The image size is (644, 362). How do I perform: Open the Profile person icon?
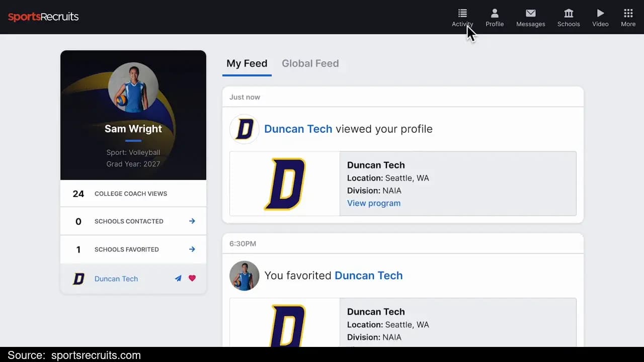coord(495,13)
